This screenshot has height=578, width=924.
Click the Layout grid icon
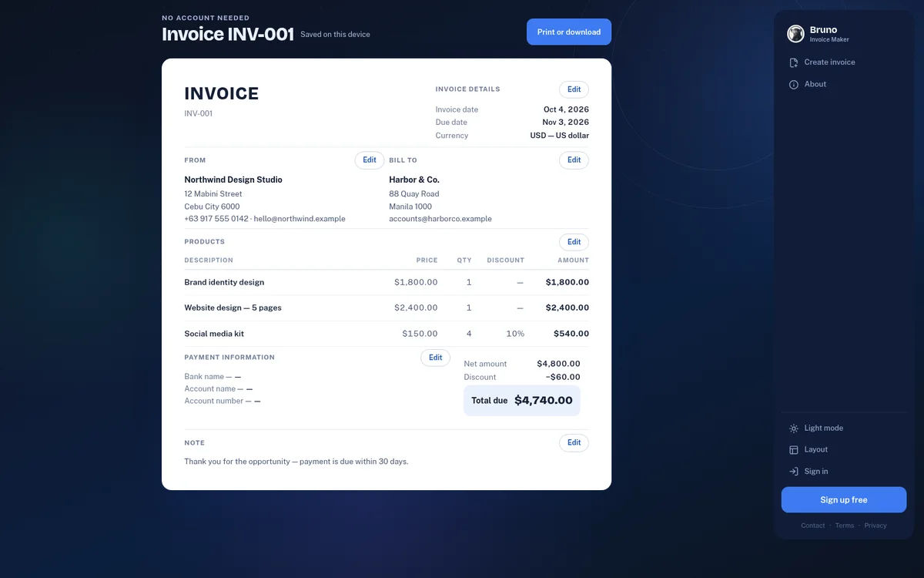pyautogui.click(x=794, y=450)
